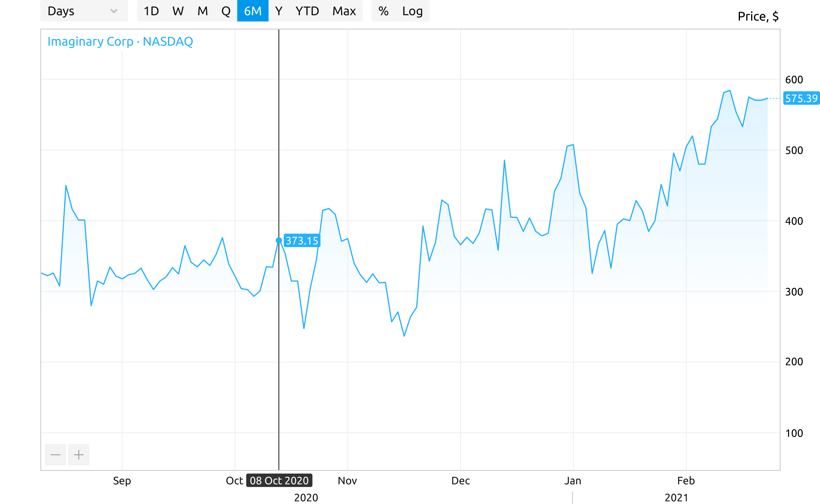The image size is (820, 504).
Task: Click the 2021 year label
Action: tap(676, 498)
